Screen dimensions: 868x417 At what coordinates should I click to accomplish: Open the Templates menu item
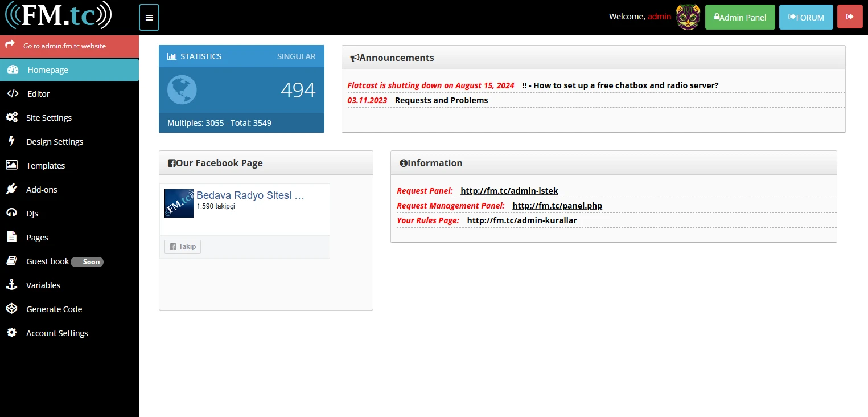coord(46,166)
